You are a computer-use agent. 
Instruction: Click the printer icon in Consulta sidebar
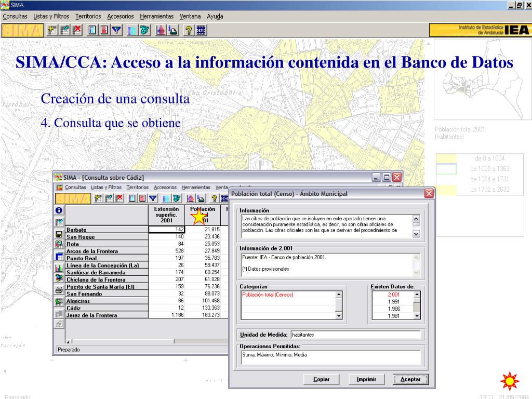pyautogui.click(x=59, y=290)
